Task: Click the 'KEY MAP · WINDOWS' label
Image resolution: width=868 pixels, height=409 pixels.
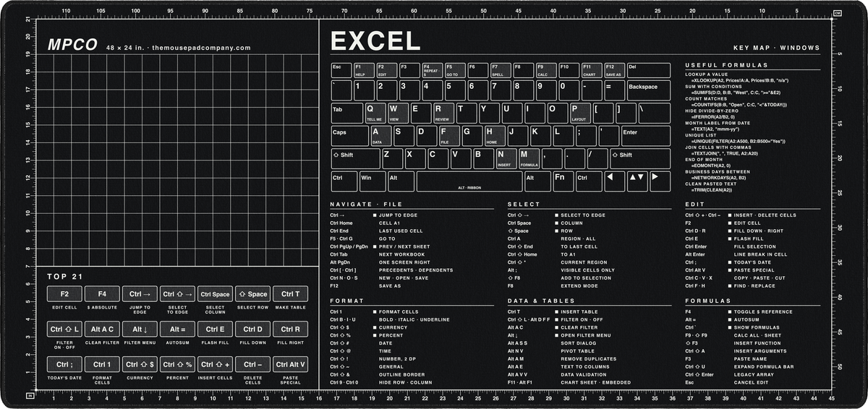Action: click(x=776, y=48)
